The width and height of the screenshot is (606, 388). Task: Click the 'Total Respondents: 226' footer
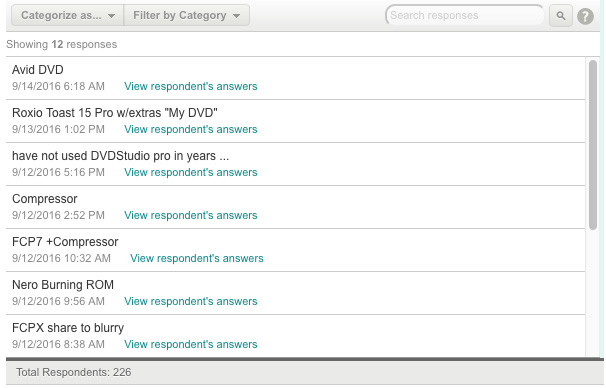tap(74, 372)
